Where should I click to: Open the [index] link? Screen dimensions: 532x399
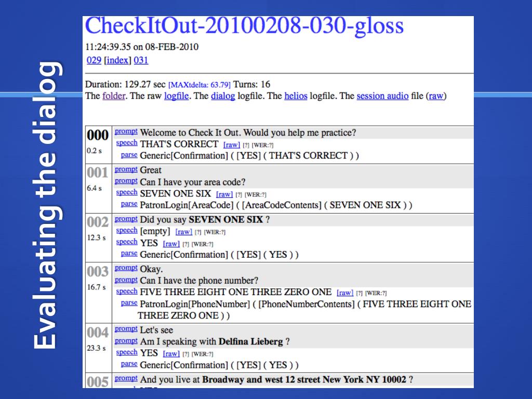pos(117,60)
